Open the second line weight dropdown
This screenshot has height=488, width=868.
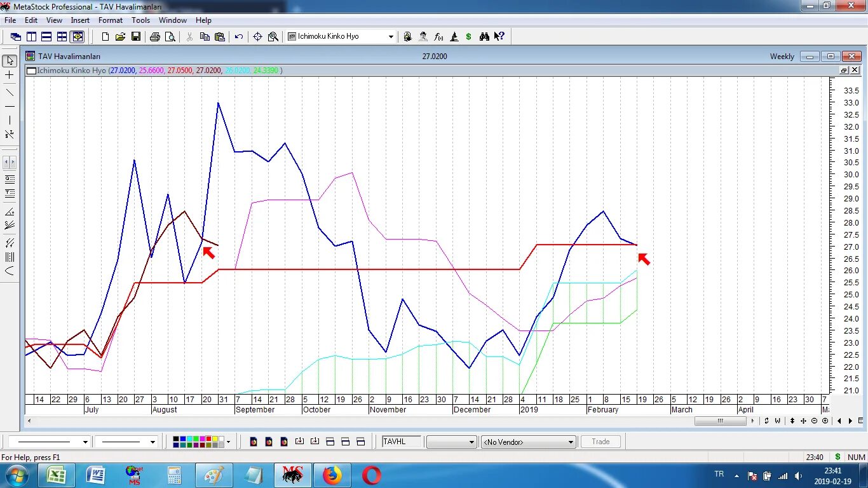coord(153,442)
